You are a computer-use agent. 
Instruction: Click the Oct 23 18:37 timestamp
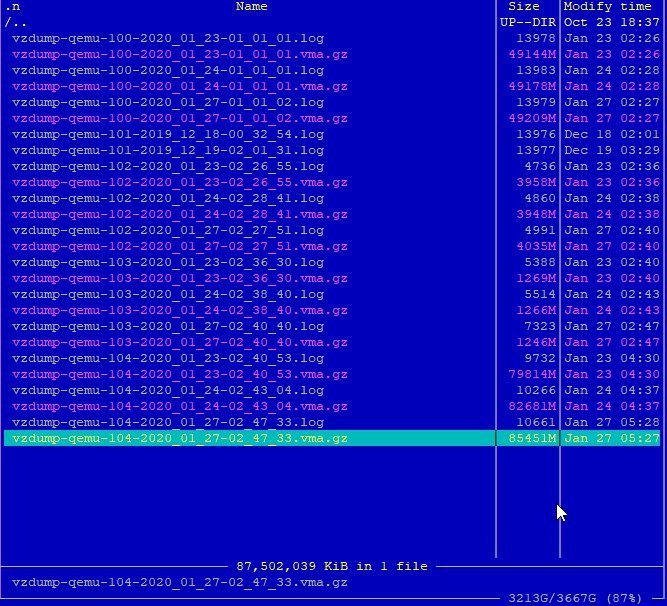click(x=612, y=23)
